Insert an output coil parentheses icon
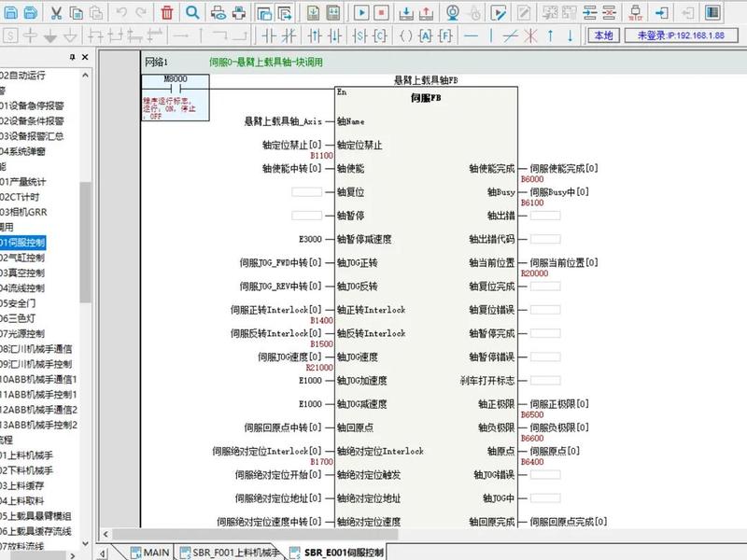The height and width of the screenshot is (560, 747). pos(405,35)
